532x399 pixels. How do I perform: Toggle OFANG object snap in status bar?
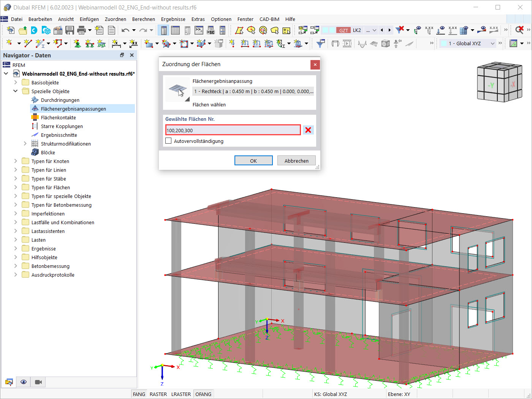(203, 394)
